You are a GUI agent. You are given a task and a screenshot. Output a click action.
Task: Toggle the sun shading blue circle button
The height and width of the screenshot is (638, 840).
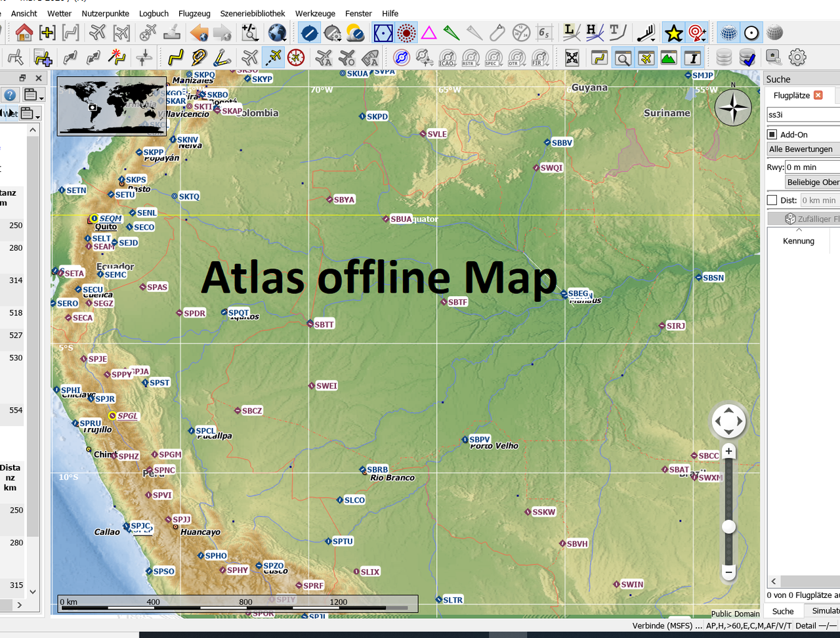pyautogui.click(x=309, y=32)
